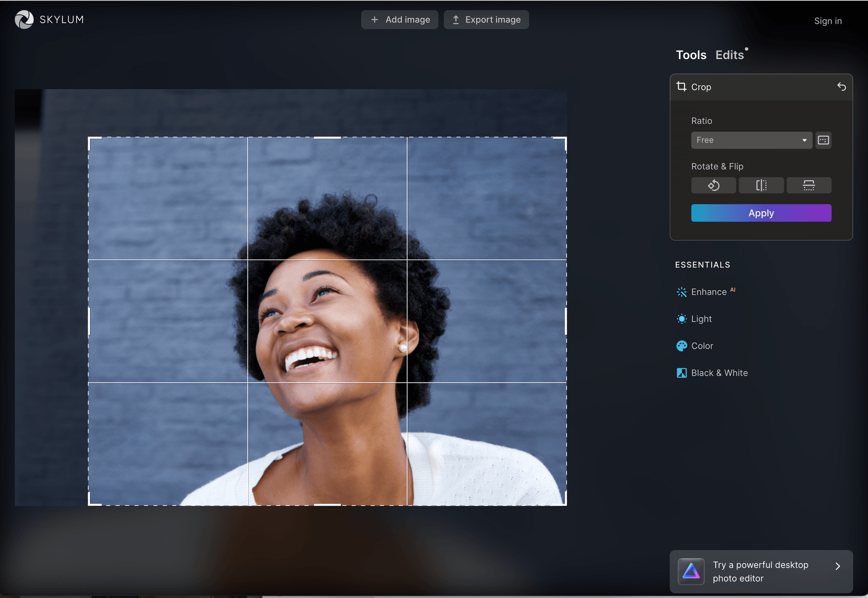Click the upload icon on Export image
The image size is (868, 598).
point(456,20)
